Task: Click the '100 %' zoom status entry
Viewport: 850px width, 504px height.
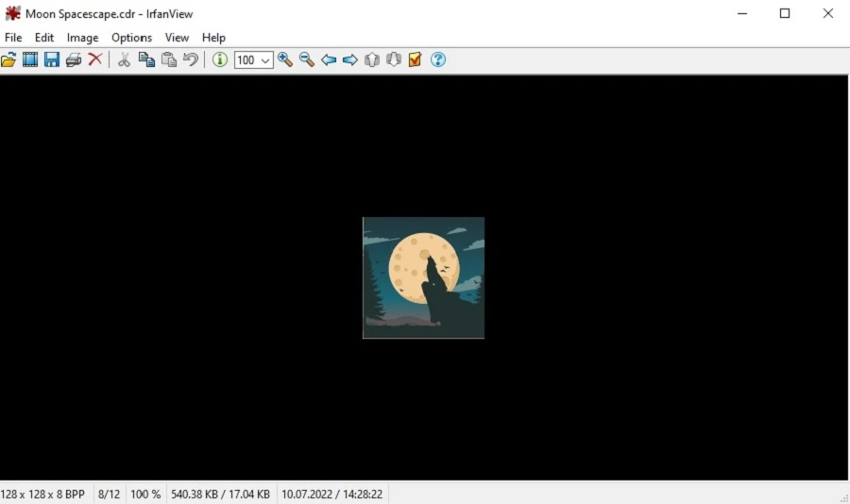Action: (145, 495)
